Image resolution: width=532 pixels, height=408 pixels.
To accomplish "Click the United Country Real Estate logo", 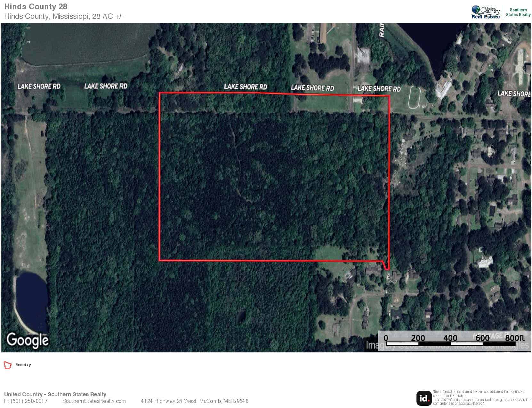I will click(x=485, y=12).
